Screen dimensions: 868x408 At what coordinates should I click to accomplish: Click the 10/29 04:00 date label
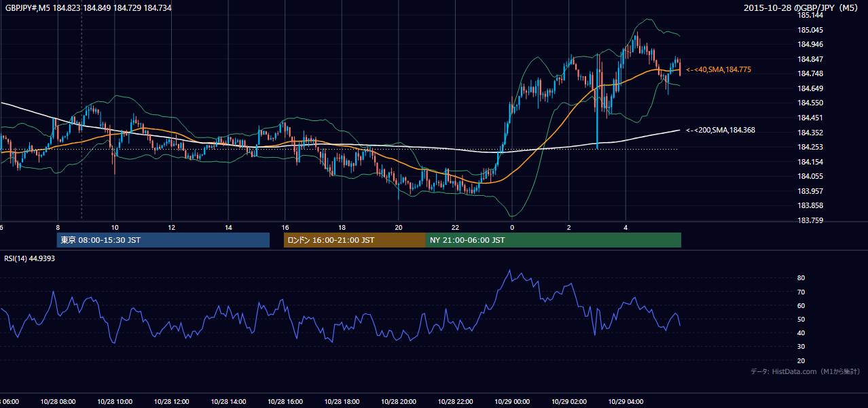point(626,401)
